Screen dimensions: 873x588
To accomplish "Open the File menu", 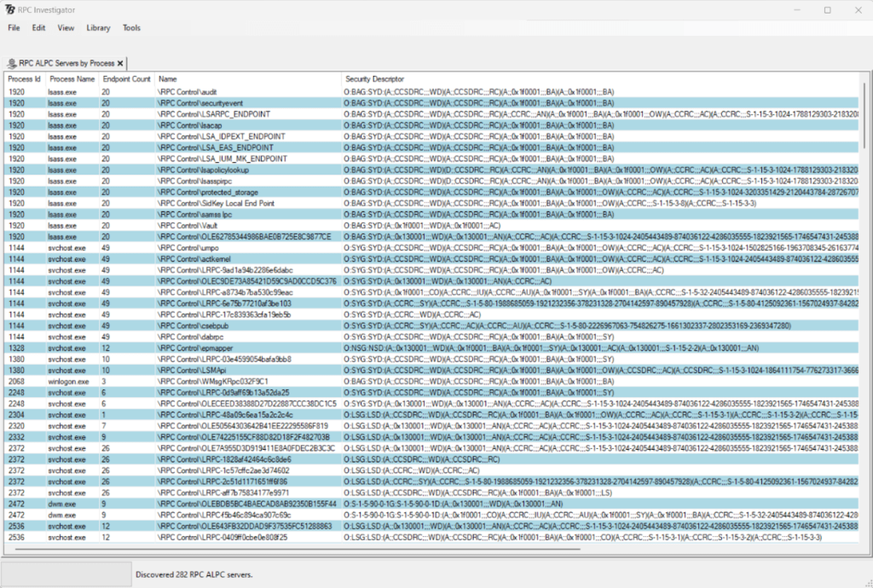I will 14,28.
